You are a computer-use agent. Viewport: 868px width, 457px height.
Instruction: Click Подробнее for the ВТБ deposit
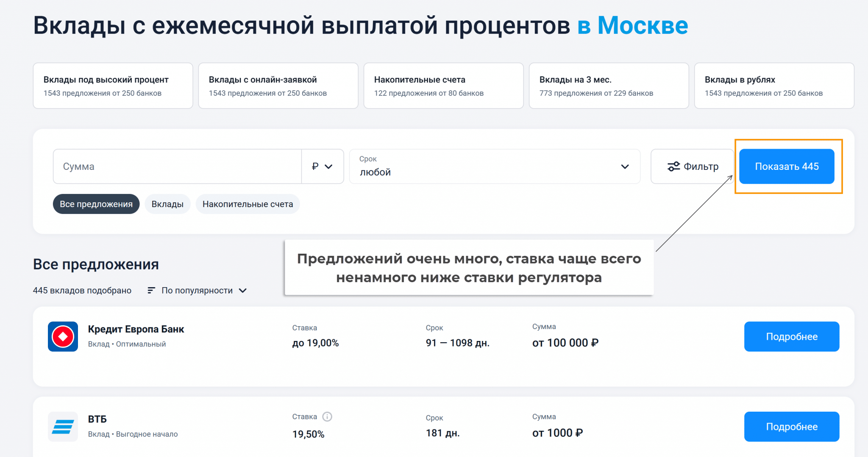(x=792, y=427)
